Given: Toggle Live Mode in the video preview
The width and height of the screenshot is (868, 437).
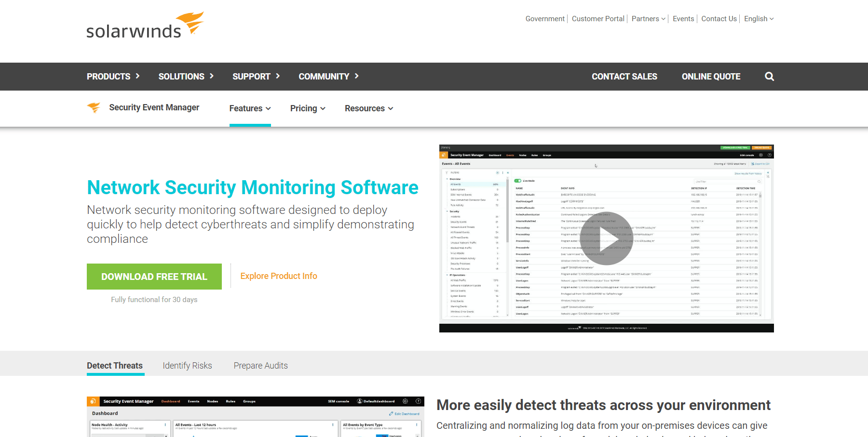Looking at the screenshot, I should pyautogui.click(x=518, y=181).
